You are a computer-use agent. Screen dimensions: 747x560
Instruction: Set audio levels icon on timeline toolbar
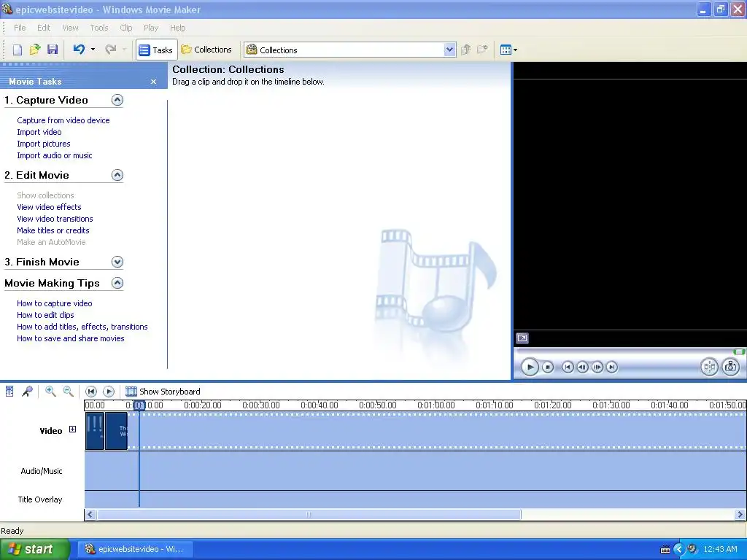pos(9,392)
